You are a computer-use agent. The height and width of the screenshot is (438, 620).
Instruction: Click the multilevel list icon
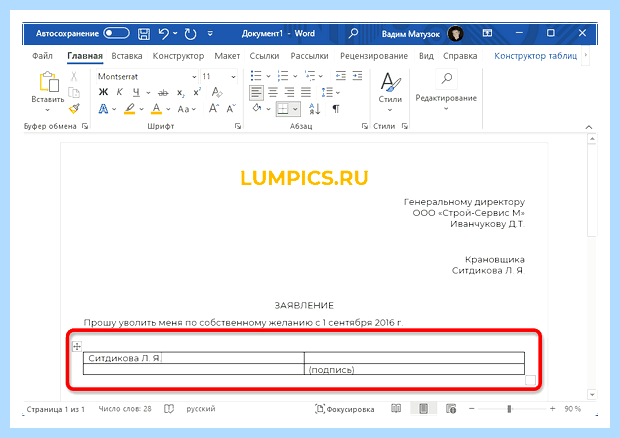[x=310, y=76]
